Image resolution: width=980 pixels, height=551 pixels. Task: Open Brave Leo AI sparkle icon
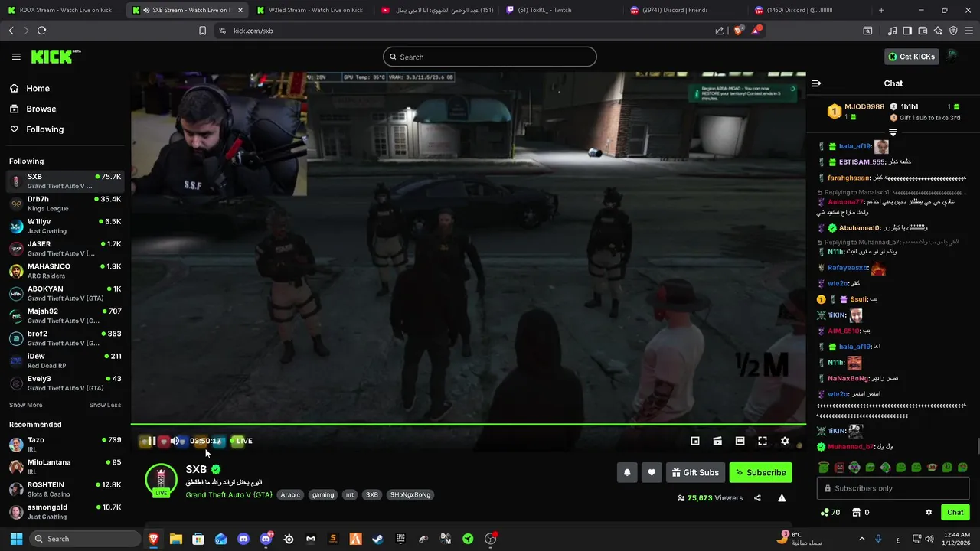click(938, 31)
